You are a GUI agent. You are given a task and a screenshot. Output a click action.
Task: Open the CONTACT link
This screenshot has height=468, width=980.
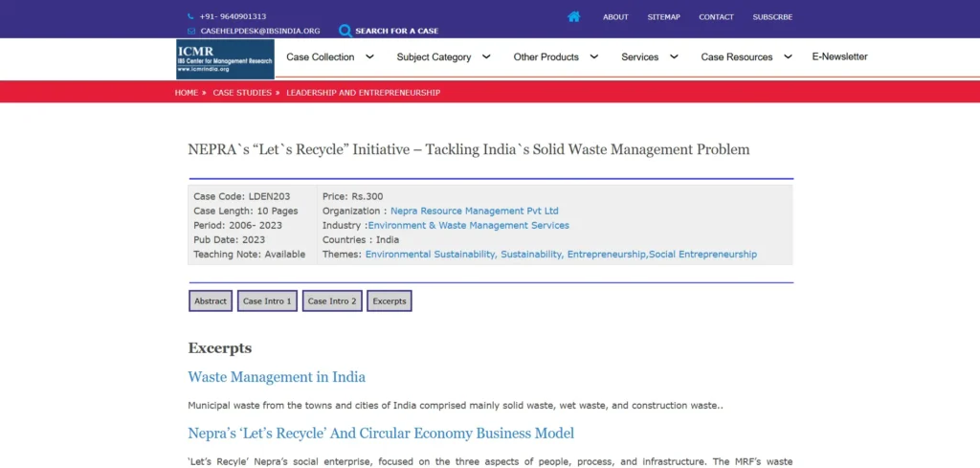click(x=716, y=17)
